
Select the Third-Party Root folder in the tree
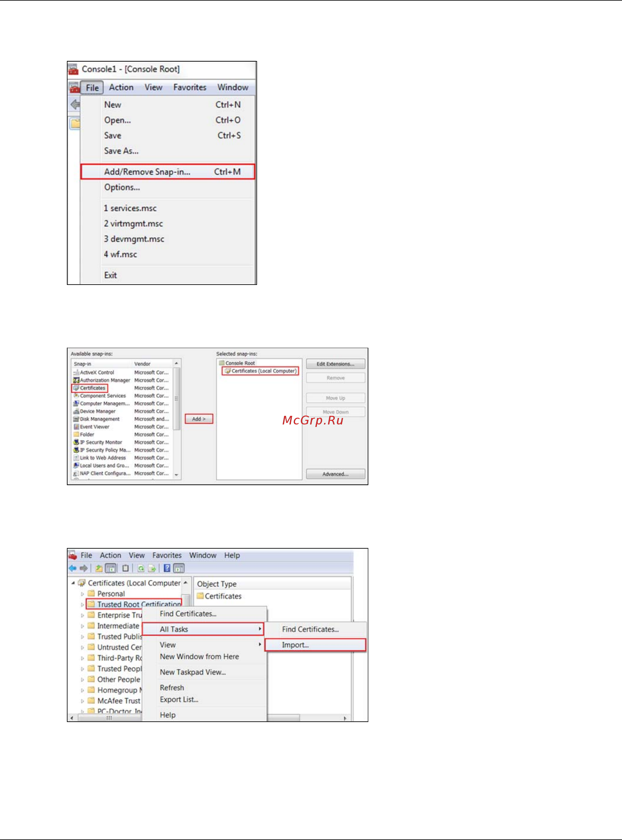pos(115,658)
